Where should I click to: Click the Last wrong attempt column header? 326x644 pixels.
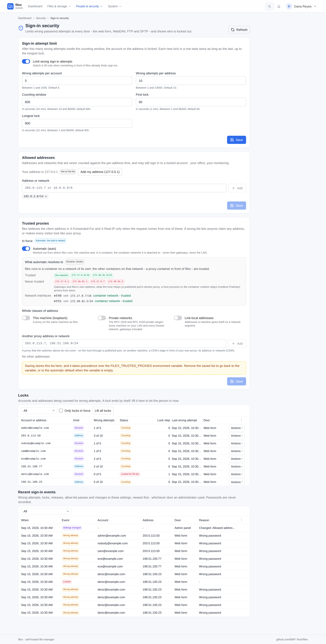click(x=184, y=420)
